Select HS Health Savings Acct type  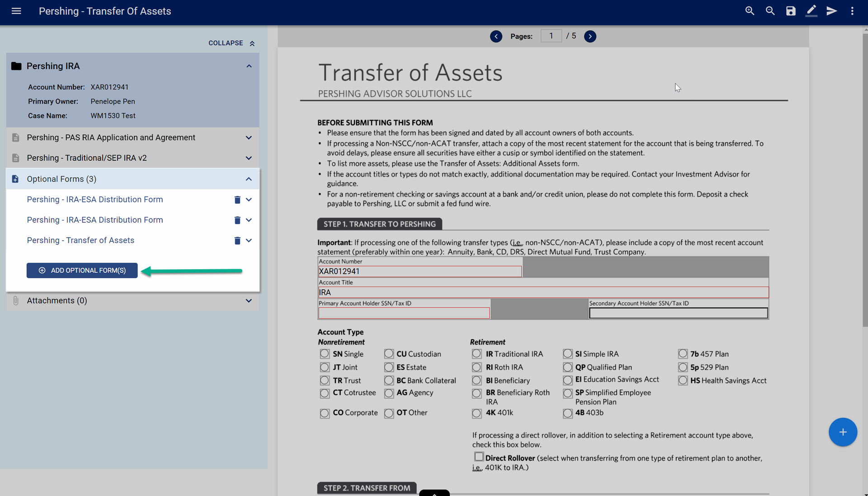click(x=683, y=380)
